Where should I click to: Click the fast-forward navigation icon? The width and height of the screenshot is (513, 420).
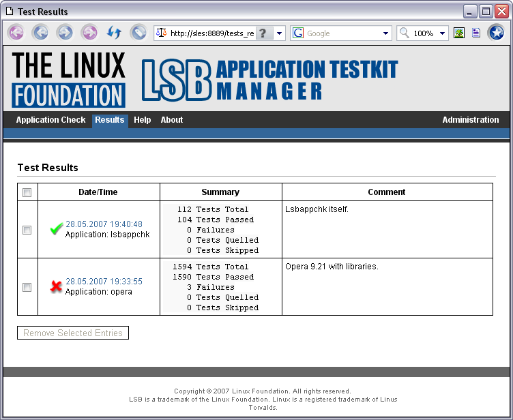89,33
